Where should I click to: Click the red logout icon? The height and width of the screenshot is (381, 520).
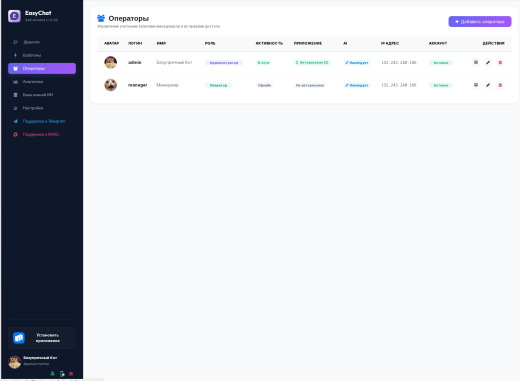(71, 374)
